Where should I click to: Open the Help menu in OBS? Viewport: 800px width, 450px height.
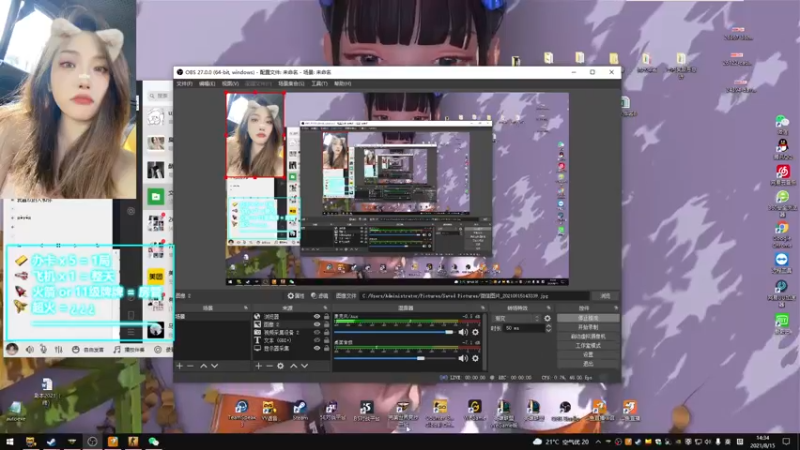pos(342,84)
